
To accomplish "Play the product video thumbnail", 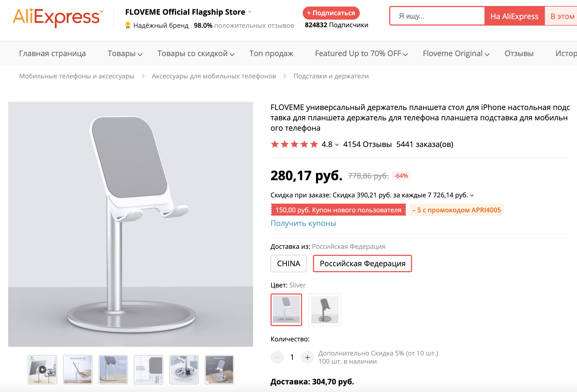I will click(42, 369).
